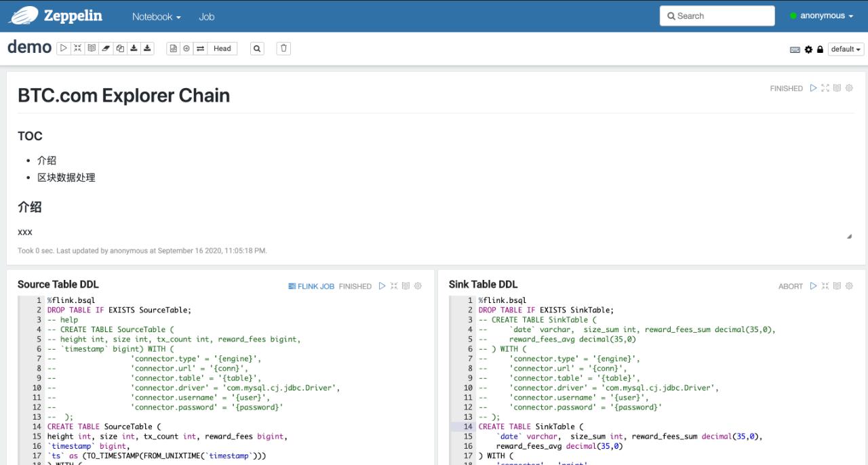Click the Head revision button
Viewport: 868px width, 465px height.
pyautogui.click(x=222, y=49)
